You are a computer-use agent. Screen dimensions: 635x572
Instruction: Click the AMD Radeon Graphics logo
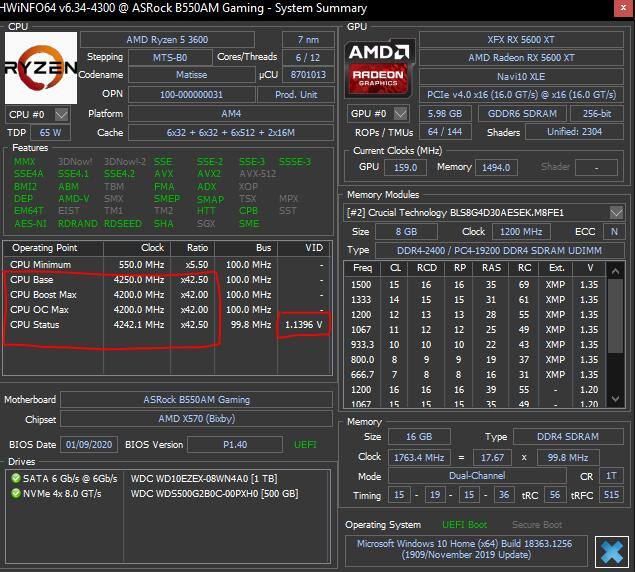point(378,68)
